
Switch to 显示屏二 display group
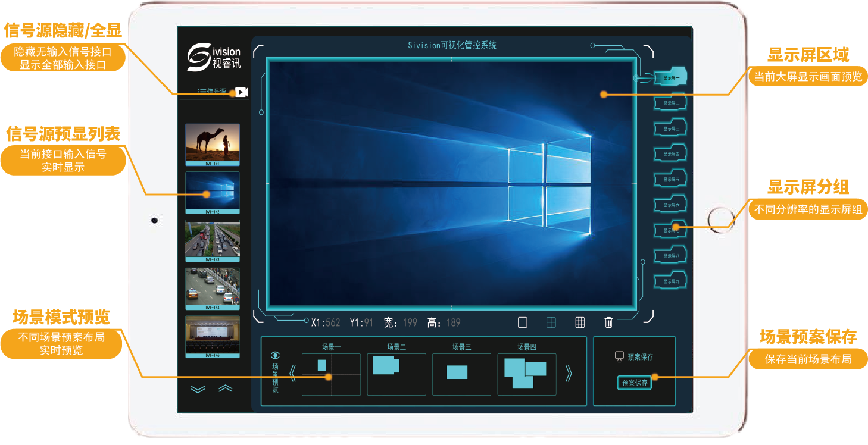coord(671,102)
